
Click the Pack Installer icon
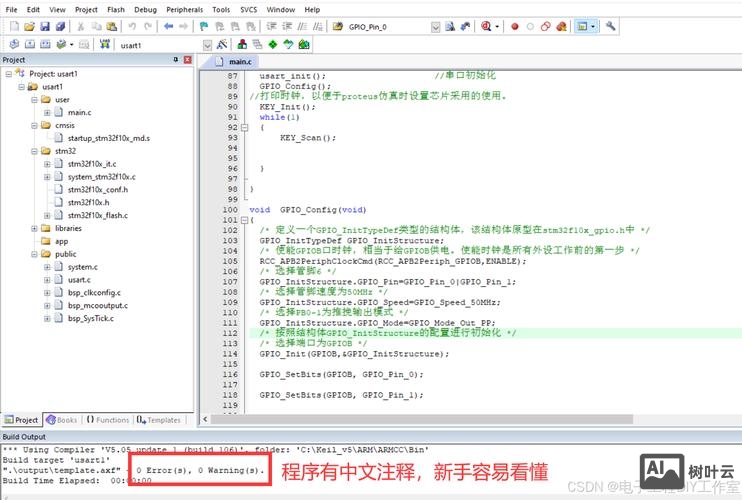304,44
